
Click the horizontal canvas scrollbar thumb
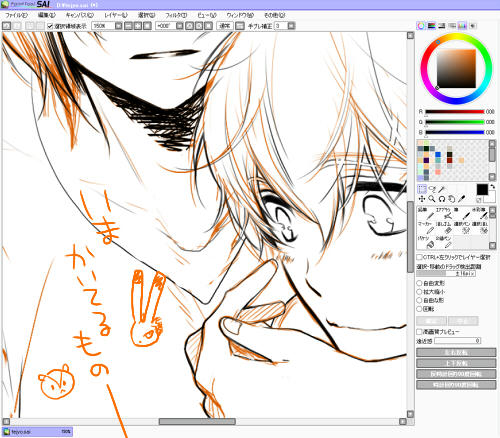[197, 421]
